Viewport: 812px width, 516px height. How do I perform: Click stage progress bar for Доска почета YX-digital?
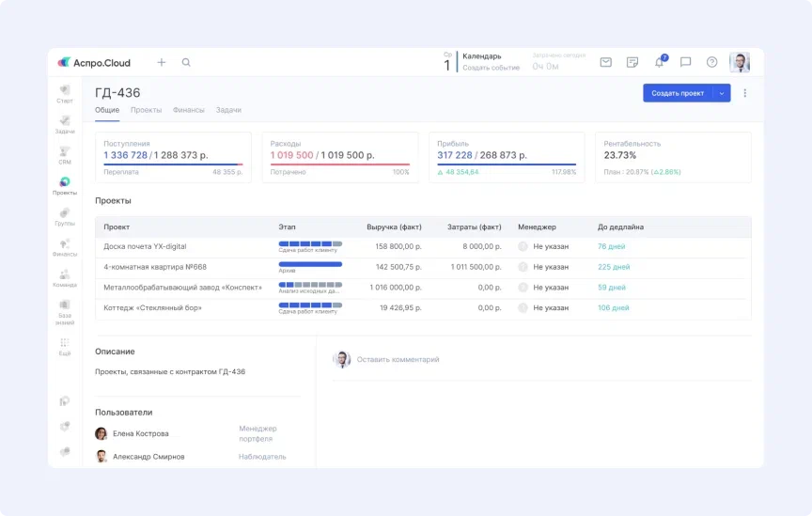click(310, 243)
